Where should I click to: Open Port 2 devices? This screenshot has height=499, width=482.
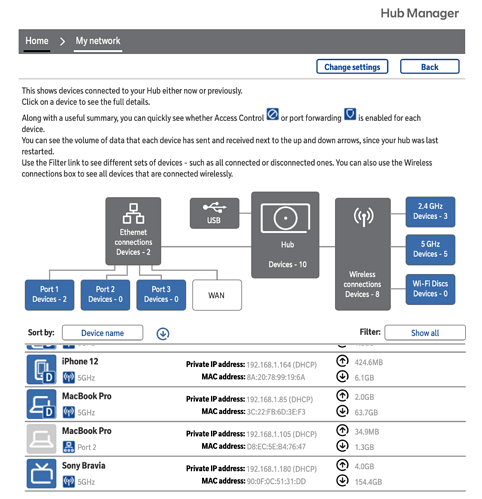pos(105,295)
